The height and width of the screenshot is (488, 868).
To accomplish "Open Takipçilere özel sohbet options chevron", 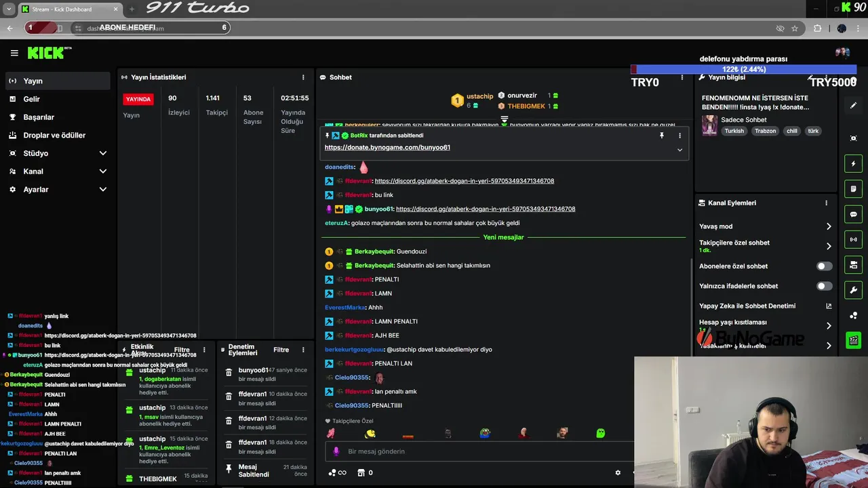I will [829, 246].
